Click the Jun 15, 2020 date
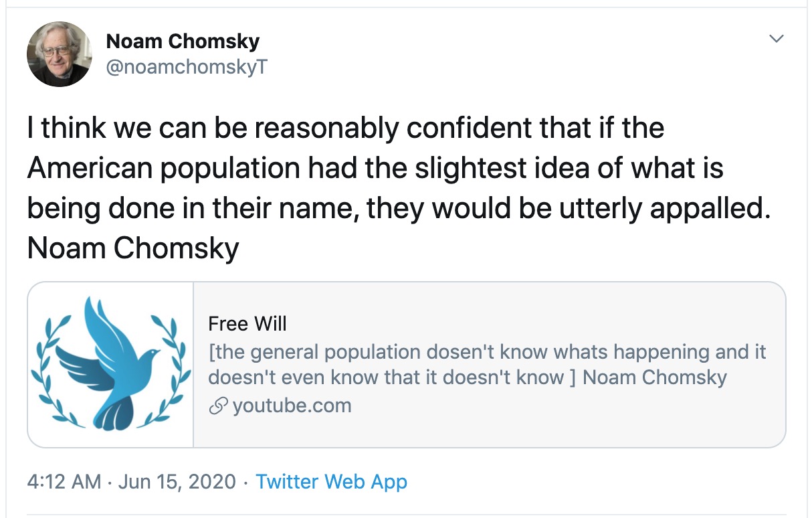 coord(177,482)
